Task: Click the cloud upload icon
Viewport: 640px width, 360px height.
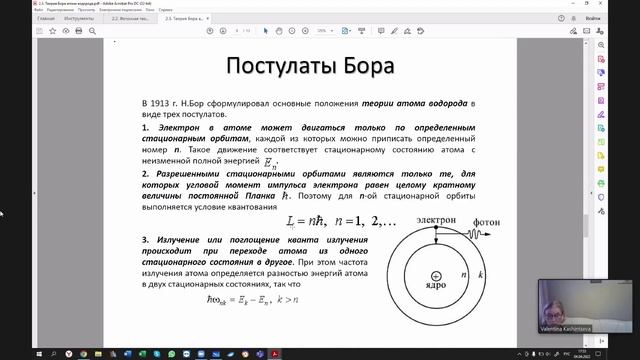Action: (x=66, y=31)
